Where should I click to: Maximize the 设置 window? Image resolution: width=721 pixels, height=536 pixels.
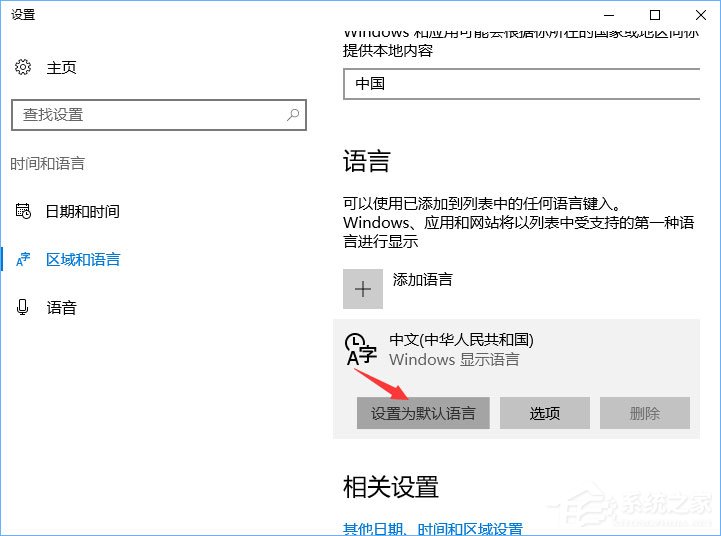(x=655, y=15)
